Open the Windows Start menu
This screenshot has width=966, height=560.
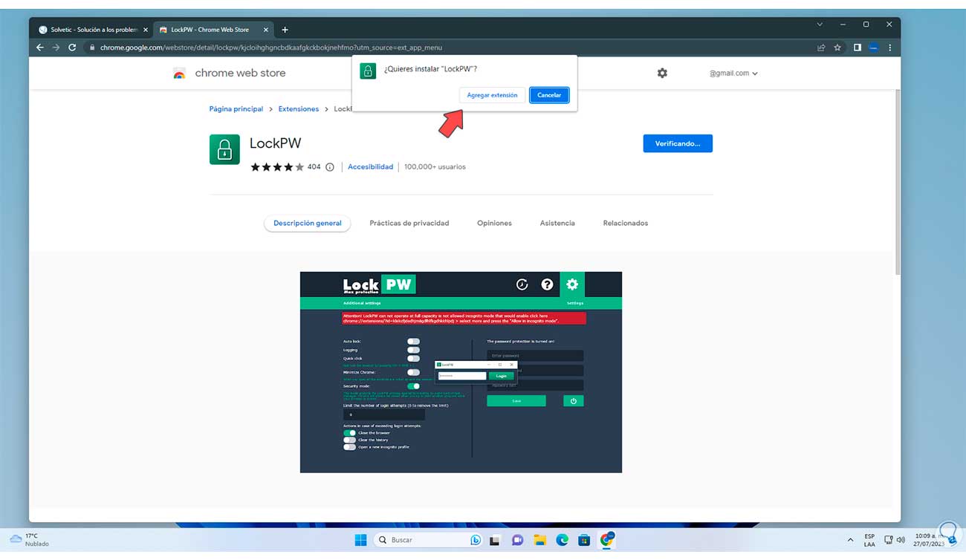pyautogui.click(x=361, y=540)
